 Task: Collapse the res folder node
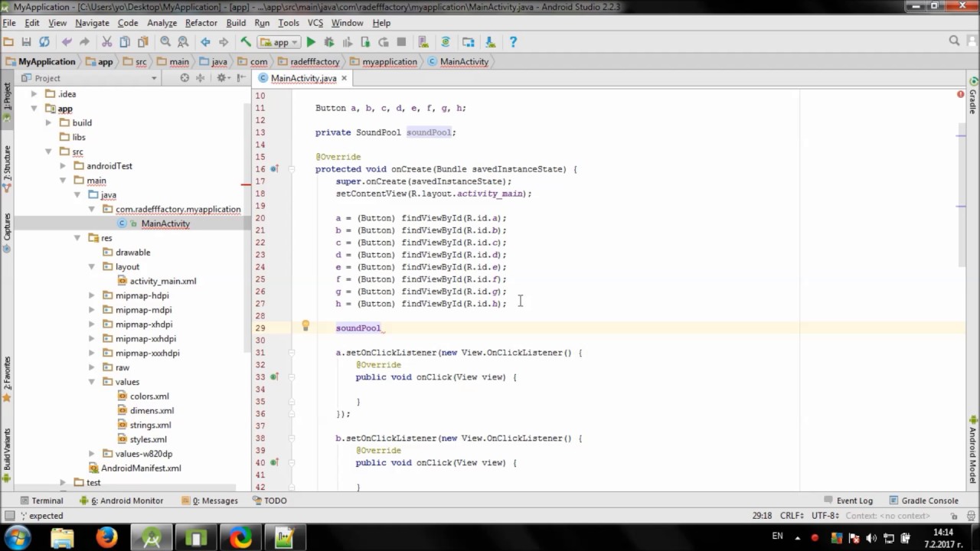[x=77, y=238]
